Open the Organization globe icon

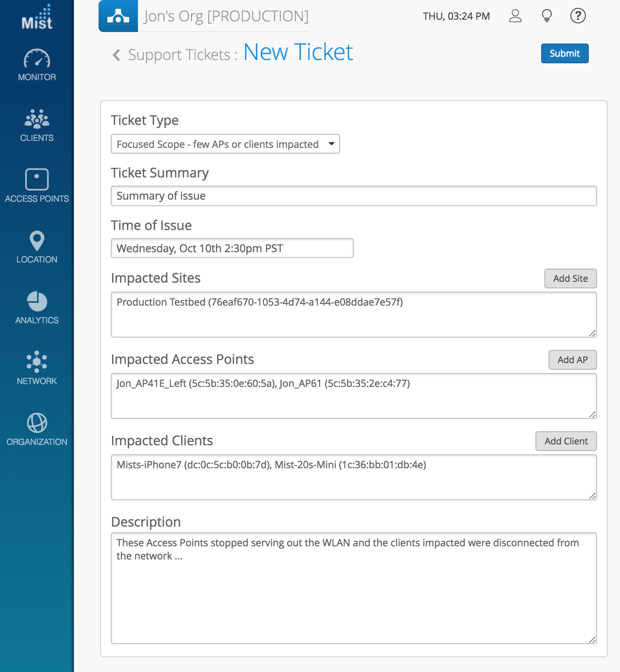click(37, 423)
